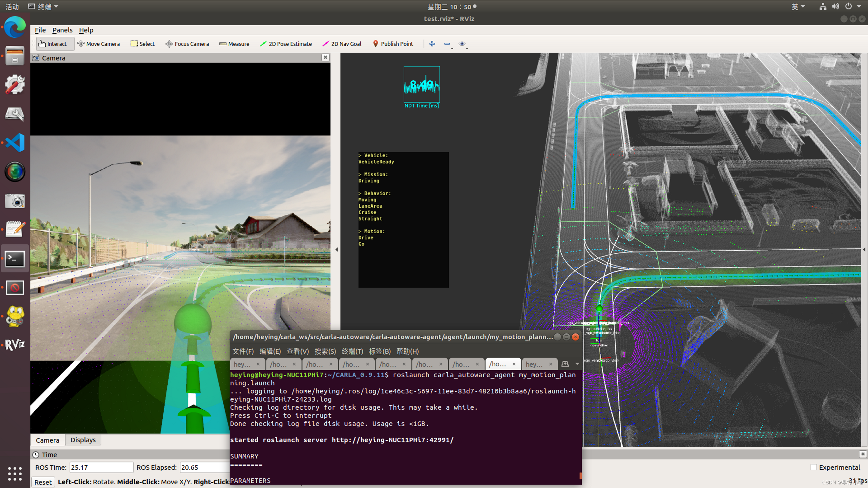Screen dimensions: 868x488
Task: Choose the Focus Camera tool
Action: (187, 44)
